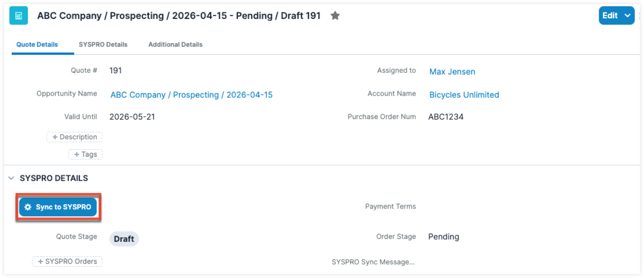Open the ABC Company / Prospecting opportunity link
644x278 pixels.
(x=191, y=95)
